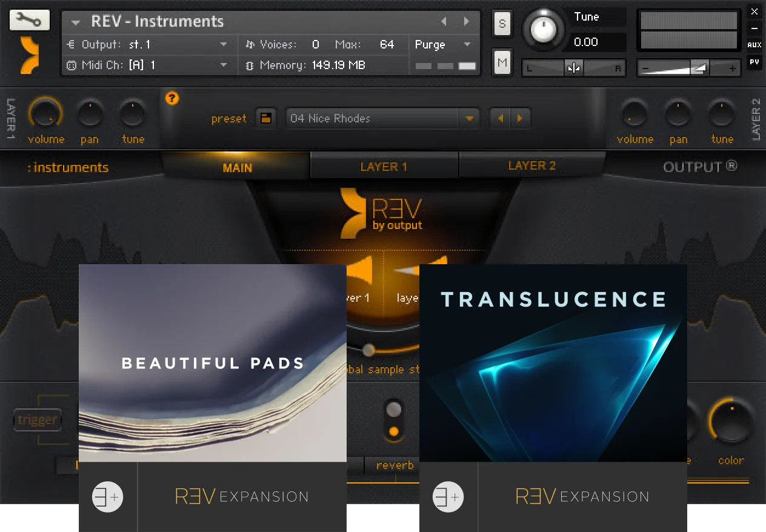This screenshot has width=766, height=532.
Task: Click the help question mark icon
Action: coord(172,99)
